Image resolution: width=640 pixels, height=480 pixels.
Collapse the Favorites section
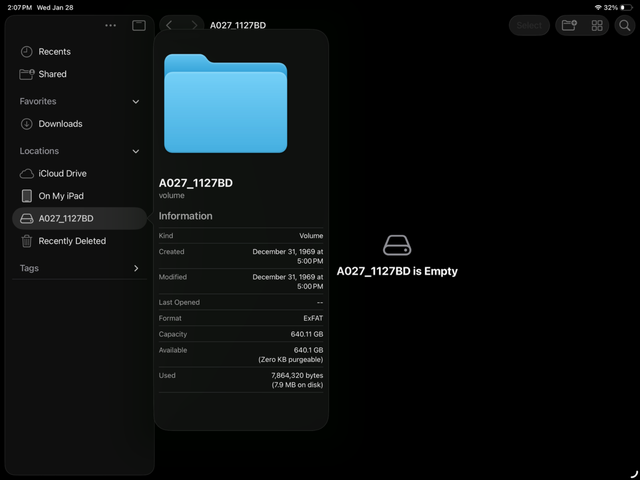click(136, 101)
